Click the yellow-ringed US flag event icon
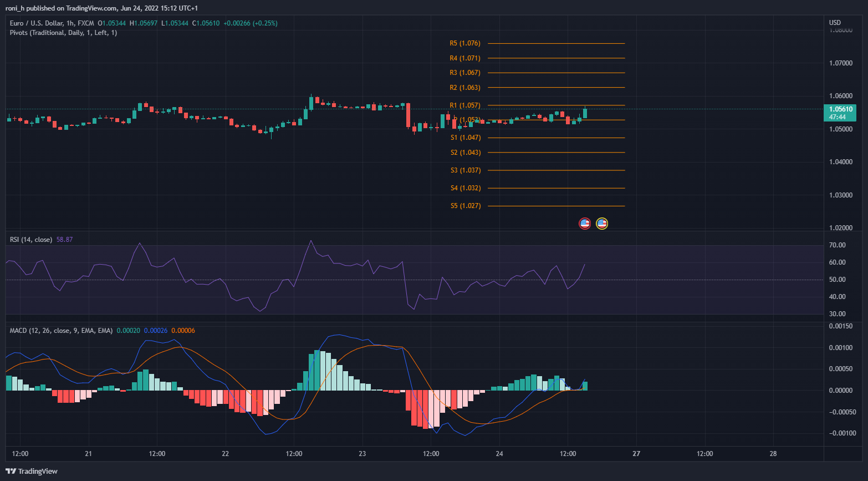This screenshot has height=481, width=868. click(601, 224)
